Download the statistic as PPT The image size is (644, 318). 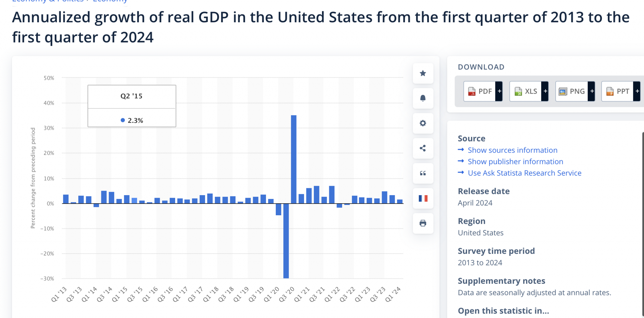(x=618, y=91)
